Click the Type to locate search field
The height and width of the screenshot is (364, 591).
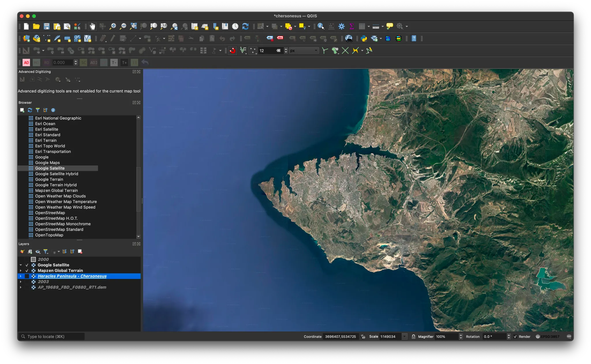[x=52, y=337]
